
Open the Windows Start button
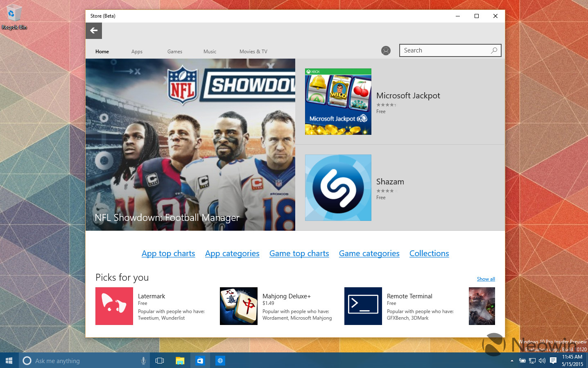point(9,361)
